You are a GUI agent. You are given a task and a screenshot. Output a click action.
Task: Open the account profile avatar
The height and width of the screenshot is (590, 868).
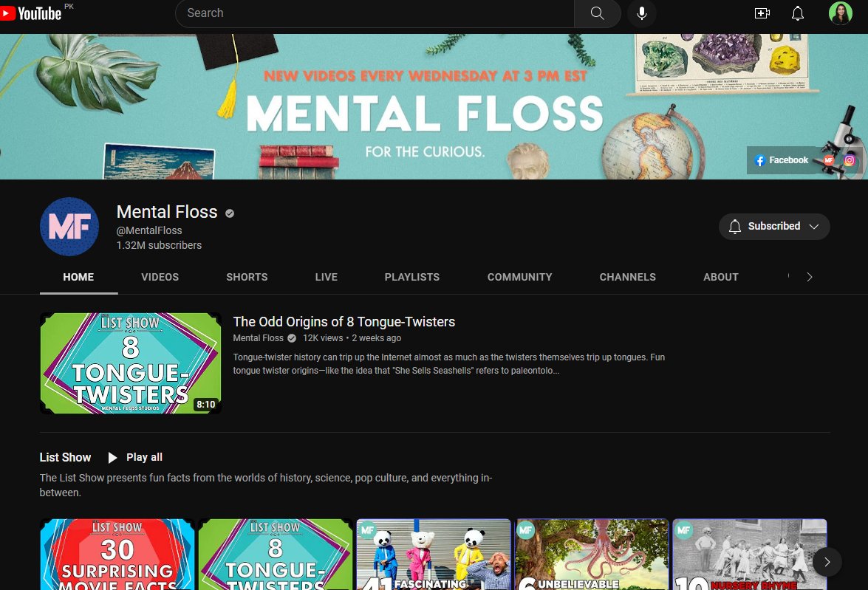840,13
